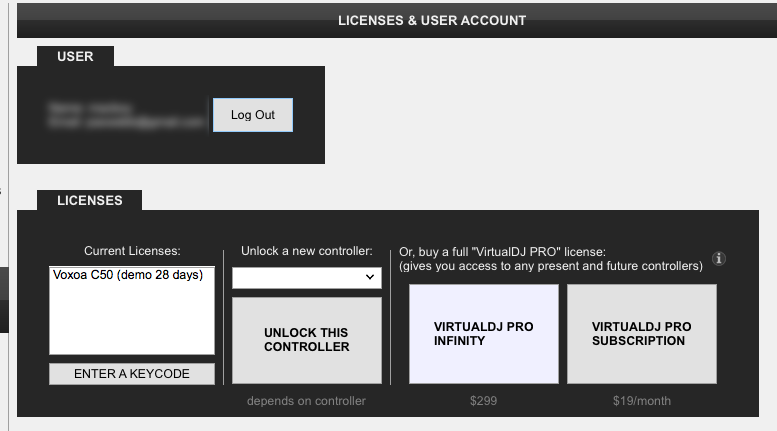The height and width of the screenshot is (431, 777).
Task: Click the $299 price text
Action: point(484,401)
